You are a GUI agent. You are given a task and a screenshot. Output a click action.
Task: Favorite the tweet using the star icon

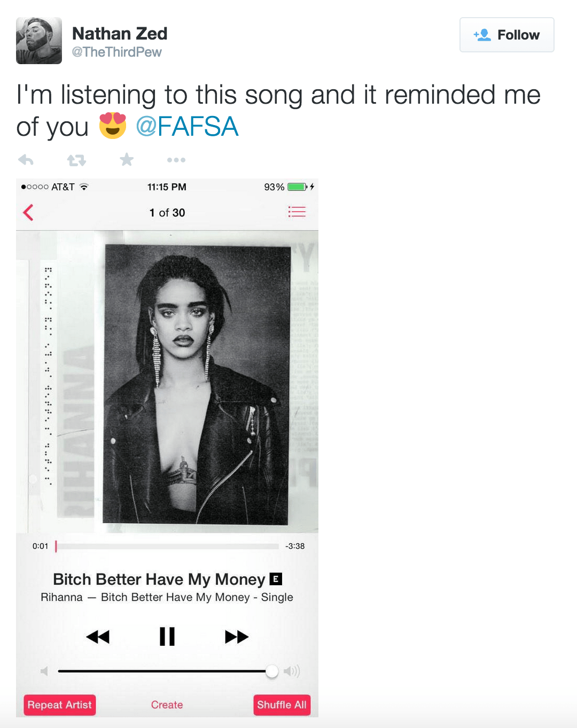(x=127, y=159)
